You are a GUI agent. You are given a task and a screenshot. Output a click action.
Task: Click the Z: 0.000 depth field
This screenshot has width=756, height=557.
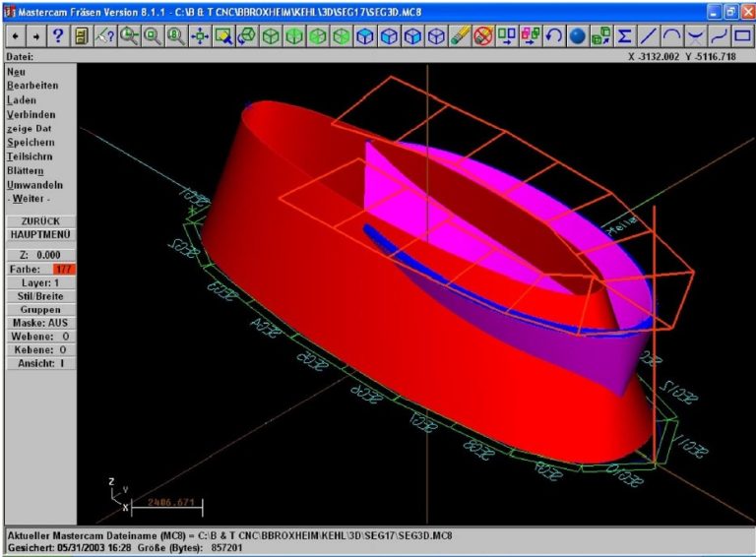(39, 254)
